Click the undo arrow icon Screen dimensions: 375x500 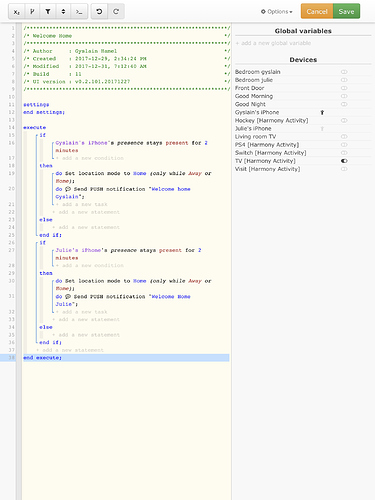pyautogui.click(x=99, y=12)
